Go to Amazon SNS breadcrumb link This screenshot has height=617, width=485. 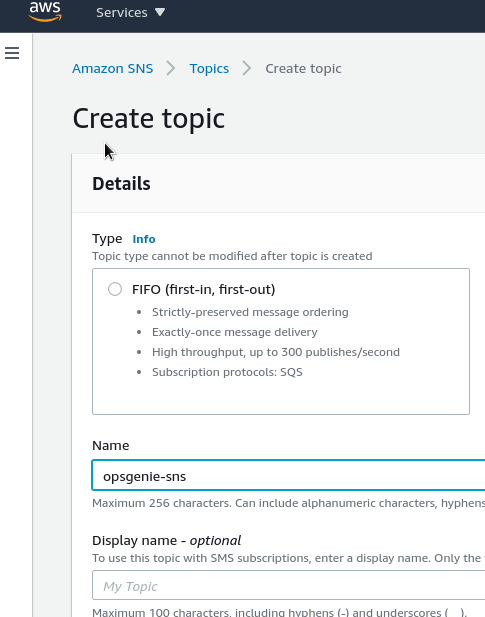click(112, 68)
